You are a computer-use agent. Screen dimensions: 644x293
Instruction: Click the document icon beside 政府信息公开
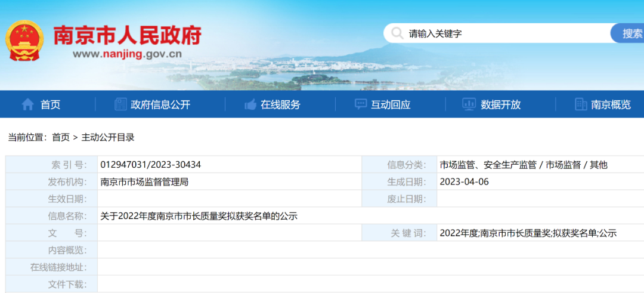[x=120, y=104]
